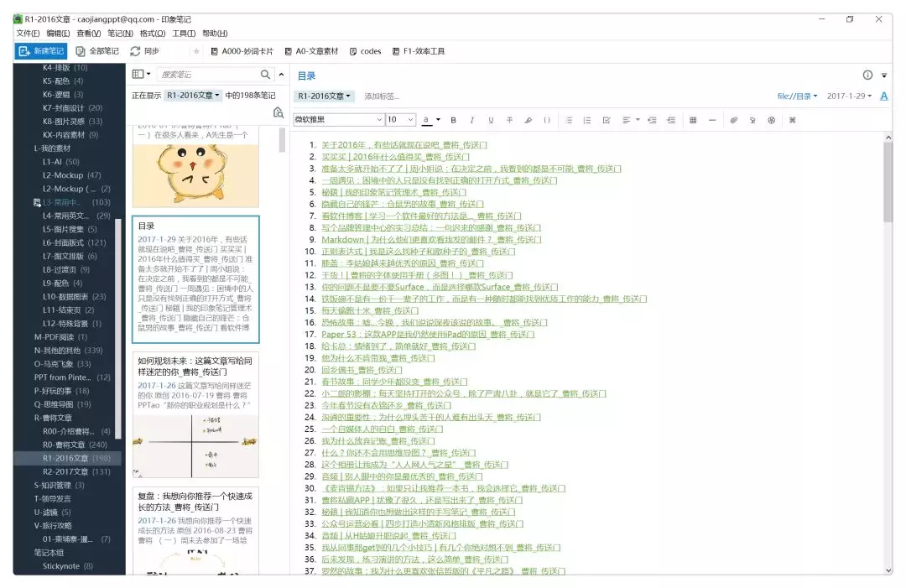Click the search magnifier icon
The image size is (906, 588).
coord(265,74)
